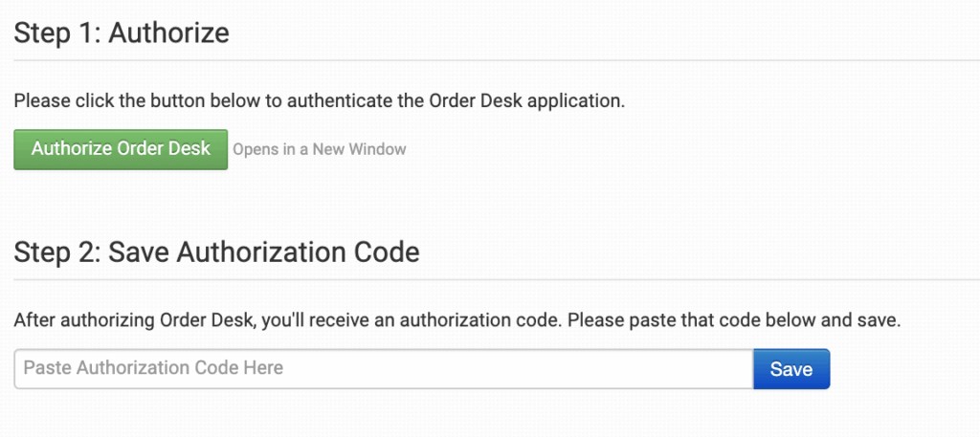Click the empty right end of the code field
The width and height of the screenshot is (980, 437).
708,368
